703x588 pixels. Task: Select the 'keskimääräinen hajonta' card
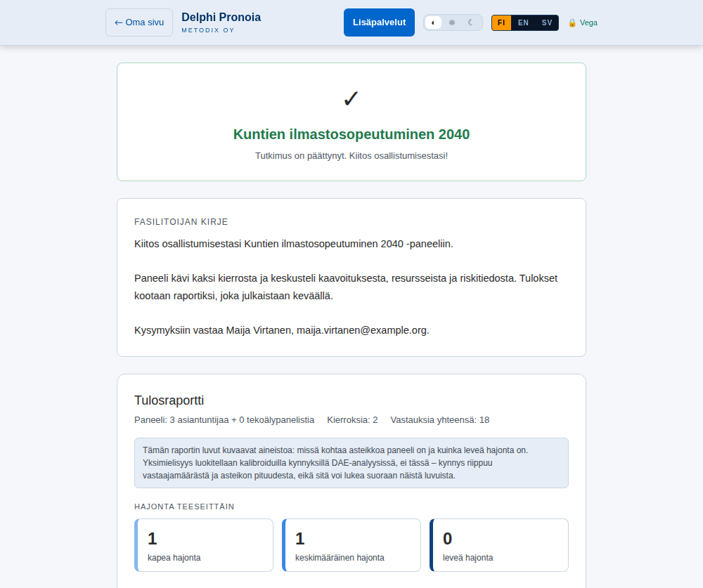click(x=351, y=545)
